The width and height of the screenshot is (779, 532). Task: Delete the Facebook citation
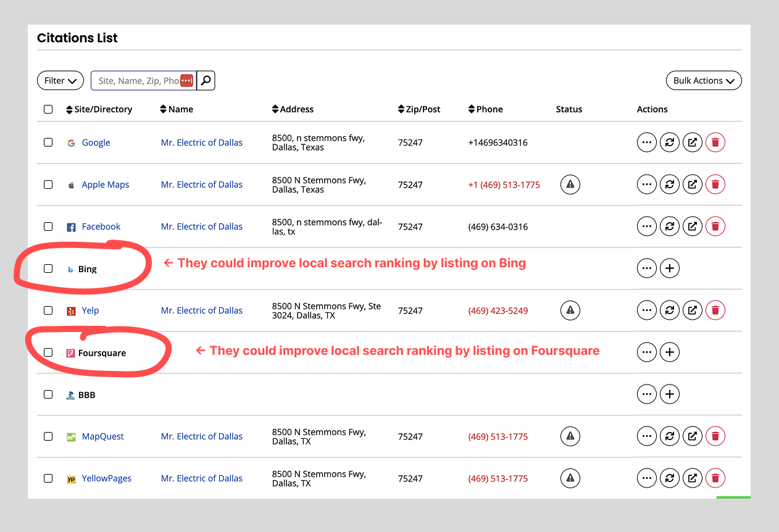[715, 227]
